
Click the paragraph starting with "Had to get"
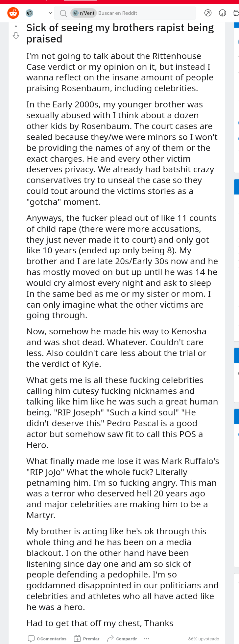coord(100,623)
